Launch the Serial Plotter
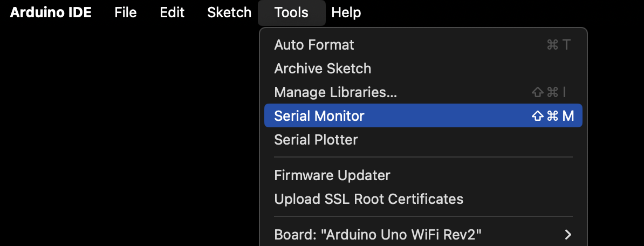 click(423, 140)
